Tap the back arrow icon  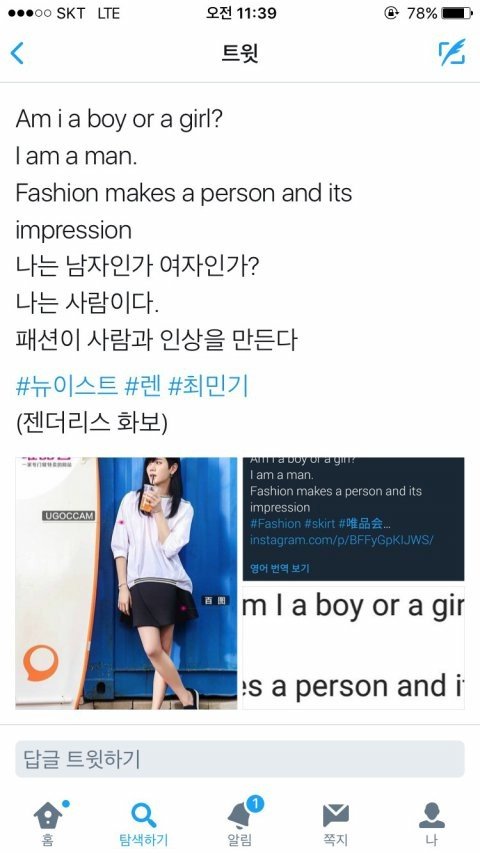click(x=17, y=53)
